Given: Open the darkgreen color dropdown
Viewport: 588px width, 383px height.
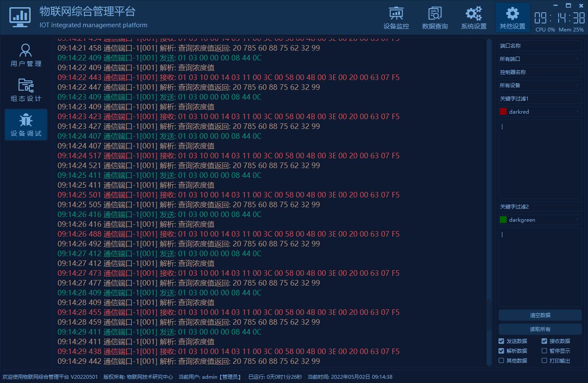Looking at the screenshot, I should click(x=540, y=220).
